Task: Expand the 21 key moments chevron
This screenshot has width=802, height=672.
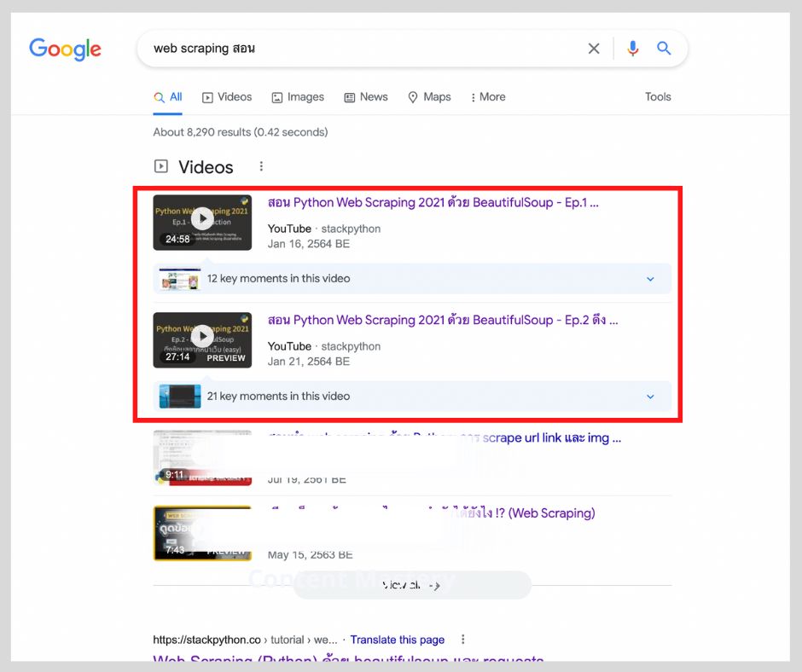Action: [x=650, y=397]
